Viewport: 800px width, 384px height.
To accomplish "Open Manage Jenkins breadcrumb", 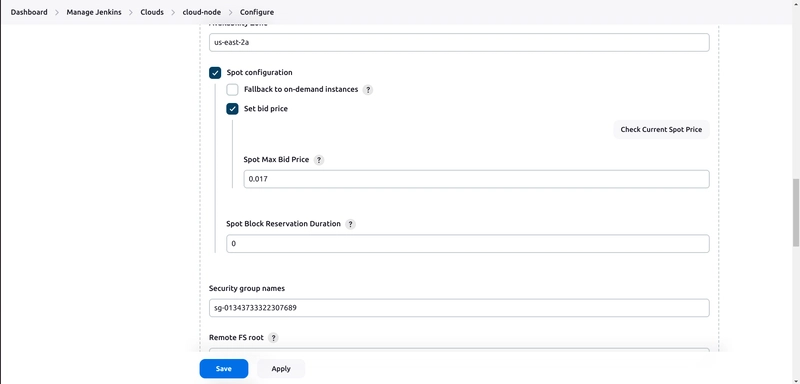I will pos(94,12).
